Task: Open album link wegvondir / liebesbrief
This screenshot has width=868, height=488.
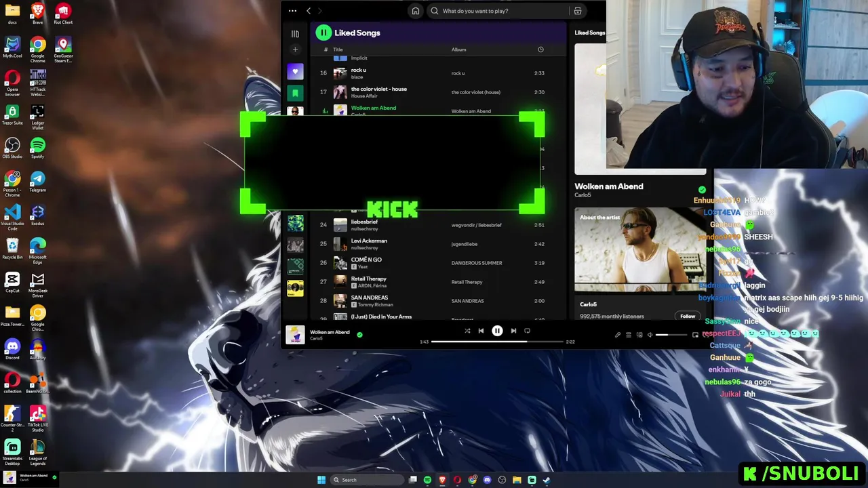Action: pos(477,225)
